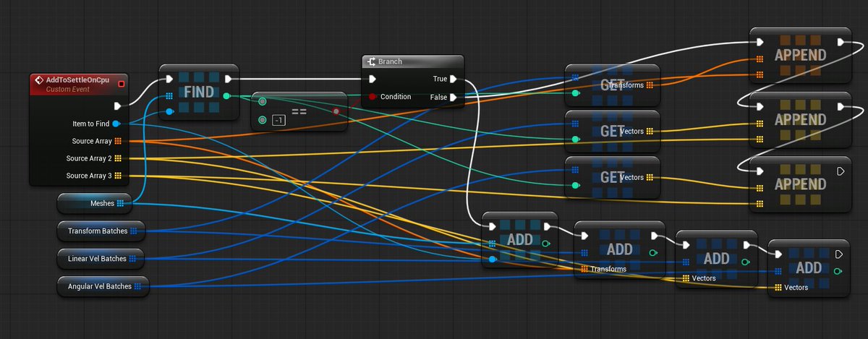Select the Branch node title
The height and width of the screenshot is (339, 868).
390,62
